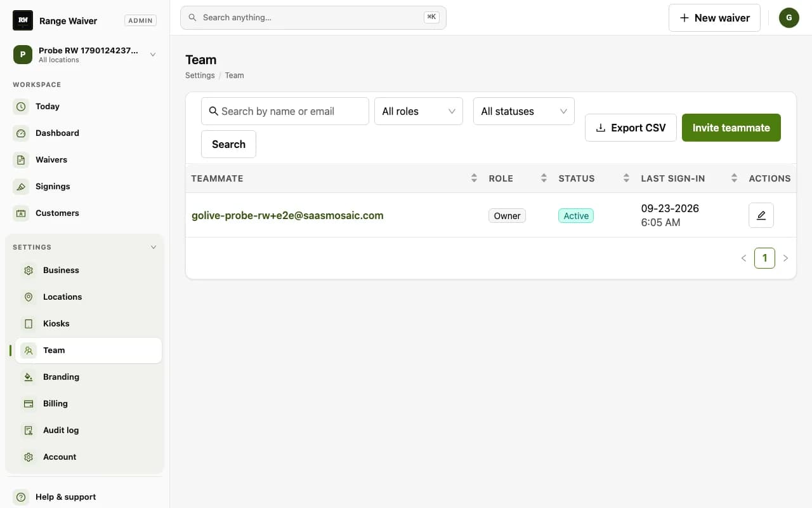The width and height of the screenshot is (812, 508).
Task: Click the Dashboard gauge icon
Action: pos(21,133)
